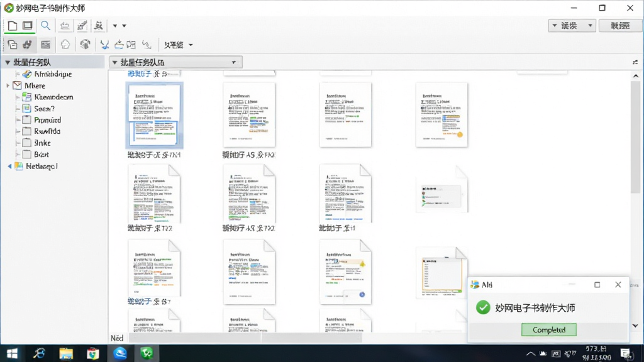Image resolution: width=644 pixels, height=362 pixels.
Task: Open the labeled dropdown ending the second toolbar
Action: tap(178, 45)
